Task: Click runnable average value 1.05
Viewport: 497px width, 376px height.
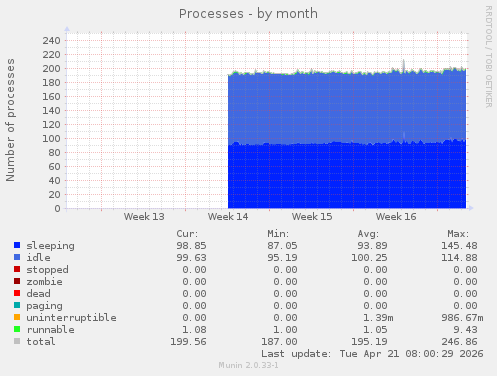Action: point(375,330)
